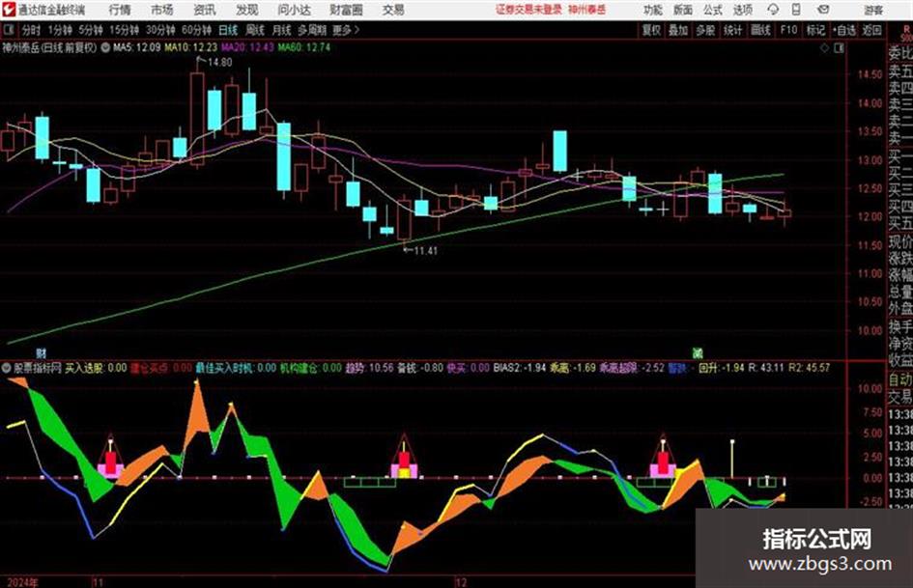Open the 市场 menu
913x588 pixels.
(x=162, y=10)
